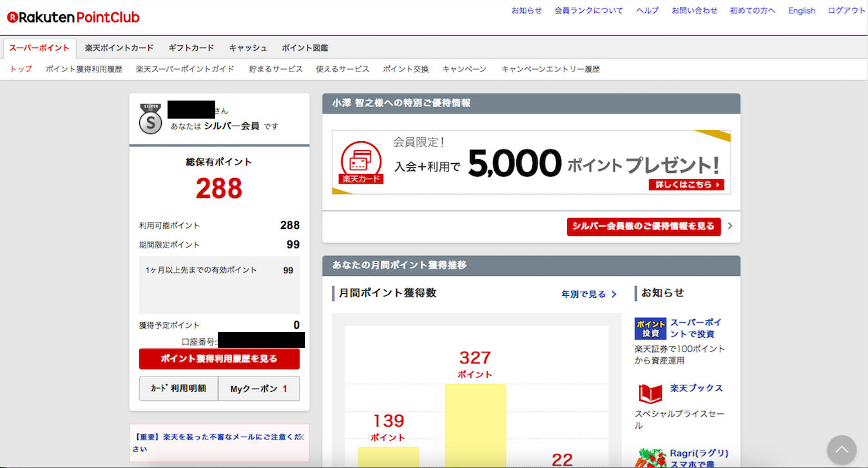Click ログアウト to sign out
Viewport: 868px width, 468px height.
tap(847, 11)
